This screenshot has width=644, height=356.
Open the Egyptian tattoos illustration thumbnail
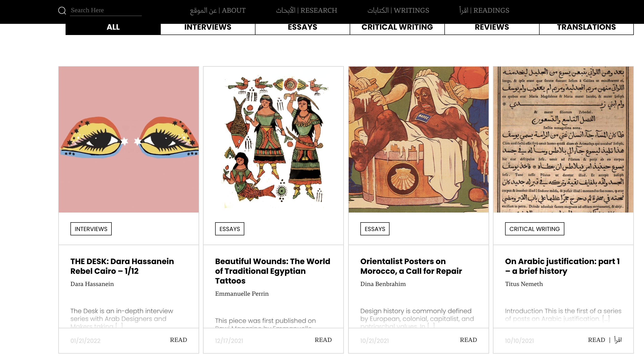pyautogui.click(x=273, y=139)
